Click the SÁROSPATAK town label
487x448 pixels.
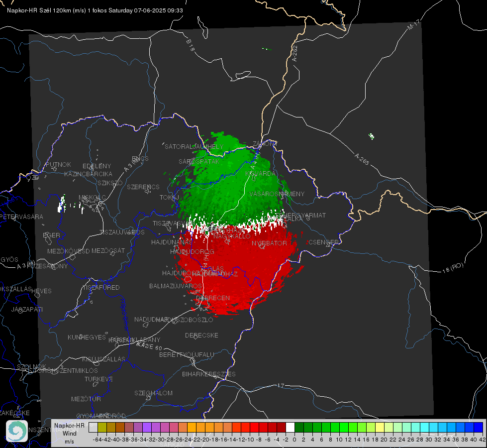click(x=199, y=161)
